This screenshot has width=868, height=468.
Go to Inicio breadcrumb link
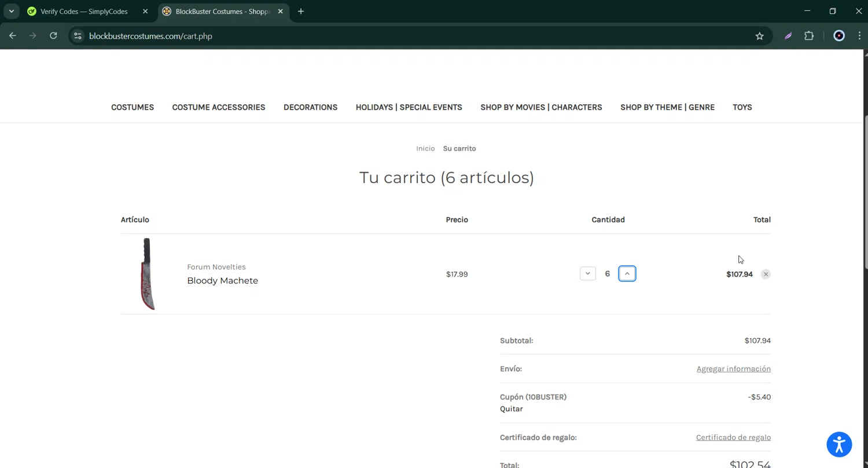coord(425,148)
